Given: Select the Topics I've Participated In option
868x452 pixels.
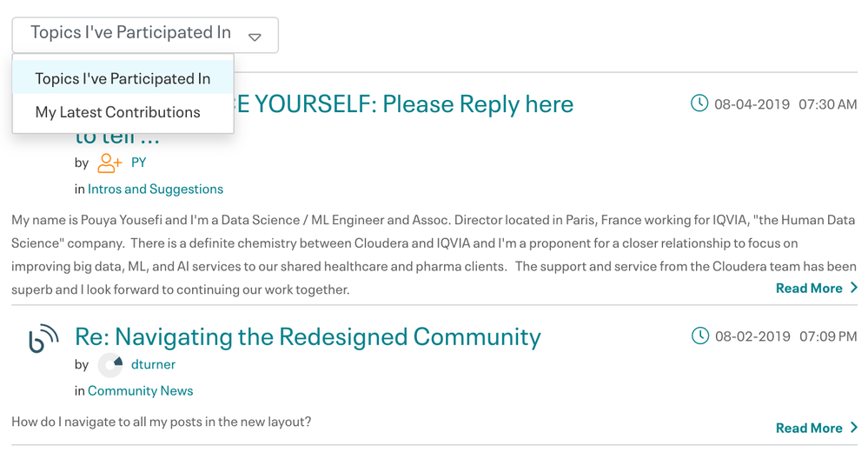Looking at the screenshot, I should 123,78.
